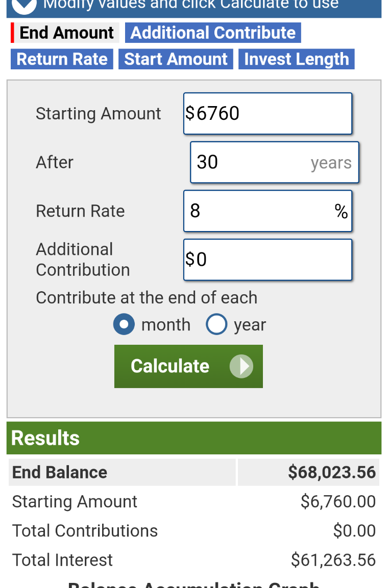
Task: Focus the Additional Contribution input field
Action: pos(268,260)
